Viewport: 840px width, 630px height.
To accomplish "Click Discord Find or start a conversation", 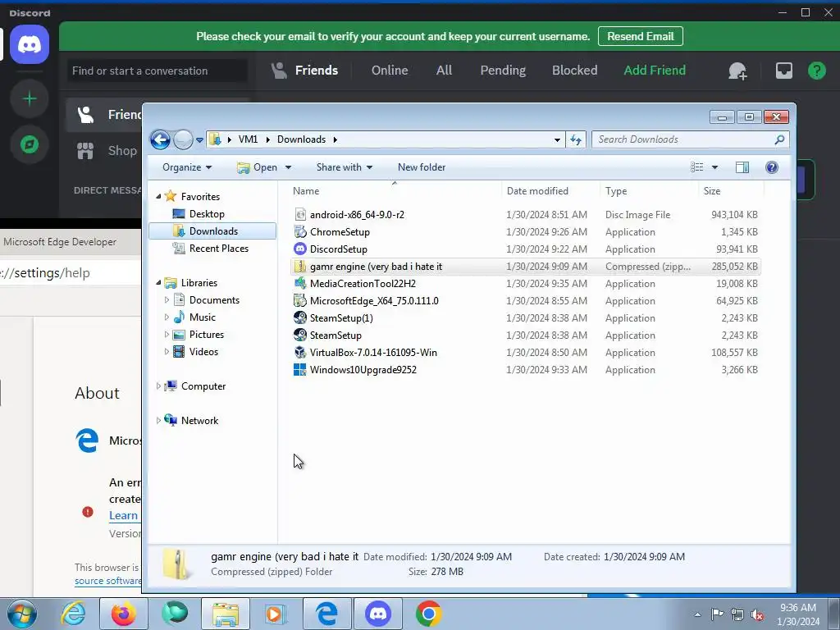I will tap(157, 71).
